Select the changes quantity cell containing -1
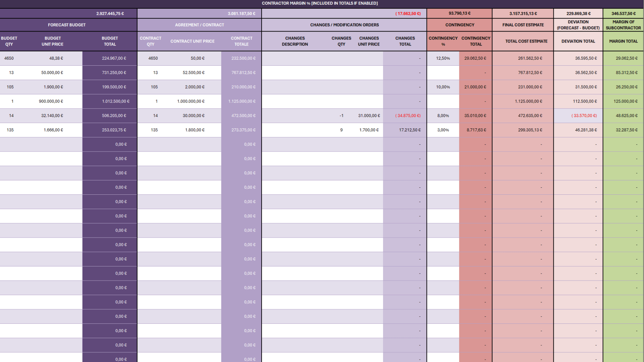The height and width of the screenshot is (362, 644). (x=341, y=116)
